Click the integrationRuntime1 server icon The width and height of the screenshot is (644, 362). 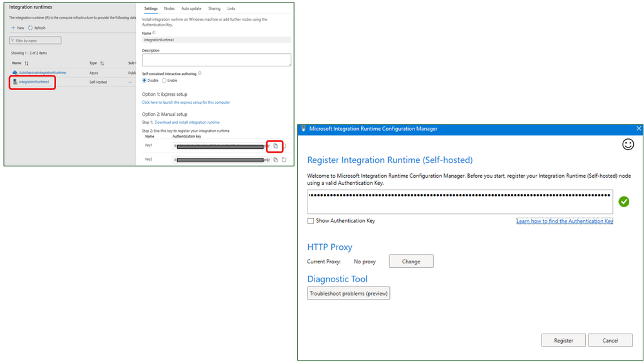(15, 82)
